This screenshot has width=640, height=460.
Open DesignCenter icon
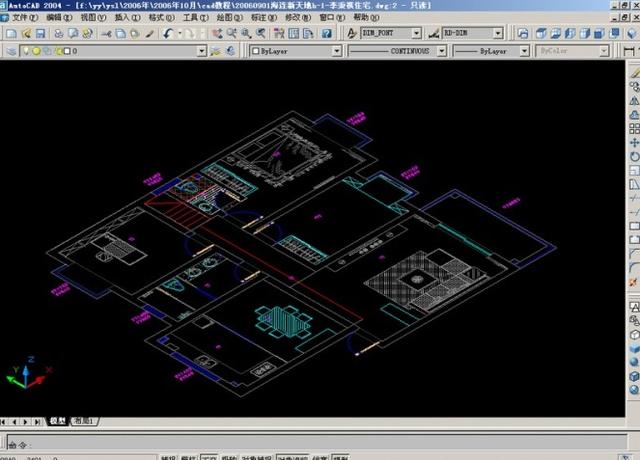(x=294, y=33)
